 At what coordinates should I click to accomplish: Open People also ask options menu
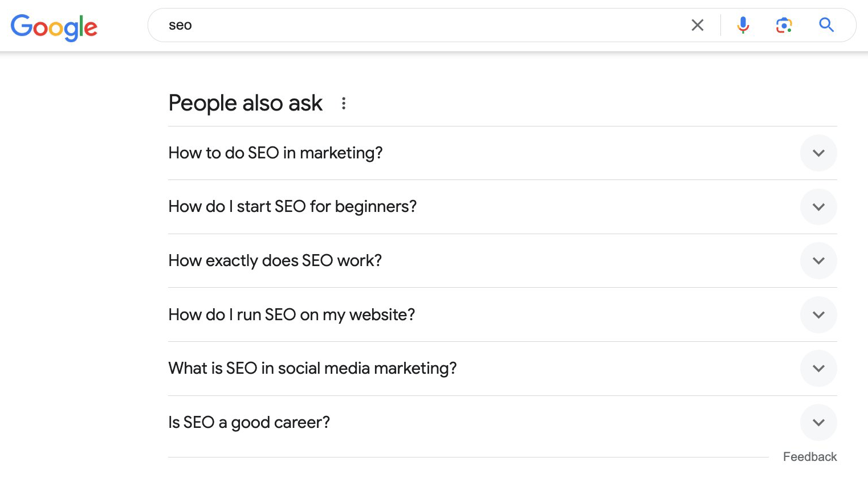(344, 103)
